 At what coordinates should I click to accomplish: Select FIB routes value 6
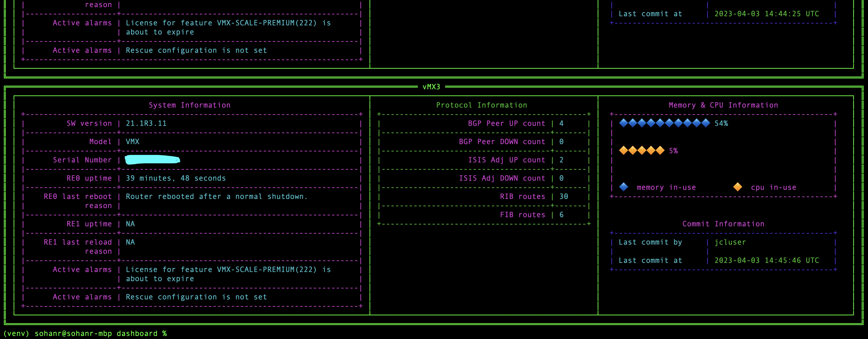(x=561, y=214)
